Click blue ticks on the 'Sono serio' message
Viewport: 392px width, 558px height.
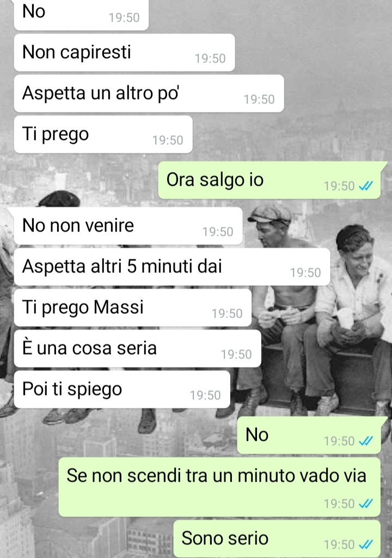366,544
